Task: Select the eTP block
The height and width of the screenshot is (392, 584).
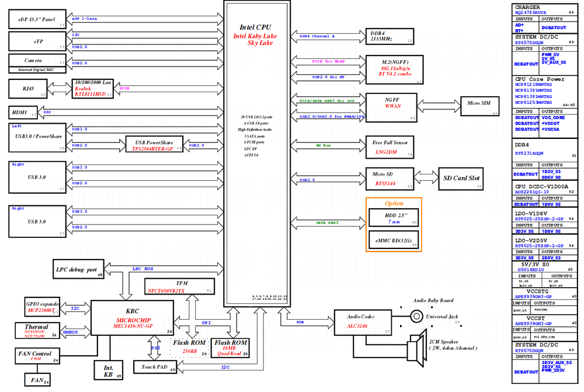Action: (x=37, y=41)
